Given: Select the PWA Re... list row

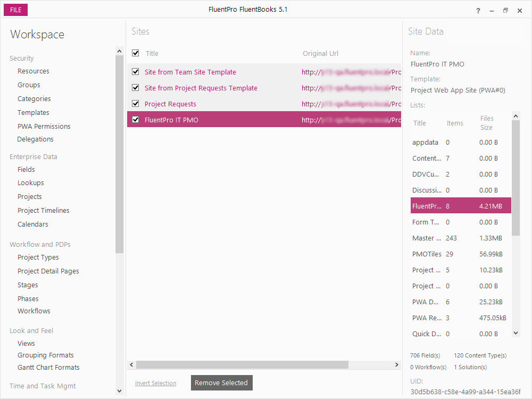Looking at the screenshot, I should pyautogui.click(x=461, y=318).
